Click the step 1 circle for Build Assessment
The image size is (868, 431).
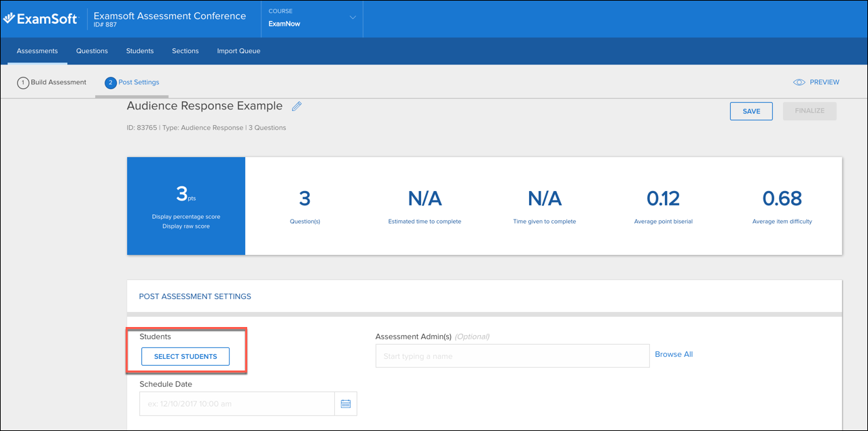[23, 83]
